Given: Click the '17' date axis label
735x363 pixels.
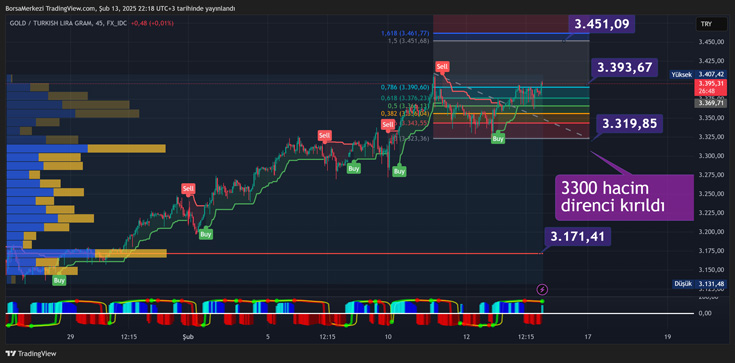Looking at the screenshot, I should pos(588,337).
